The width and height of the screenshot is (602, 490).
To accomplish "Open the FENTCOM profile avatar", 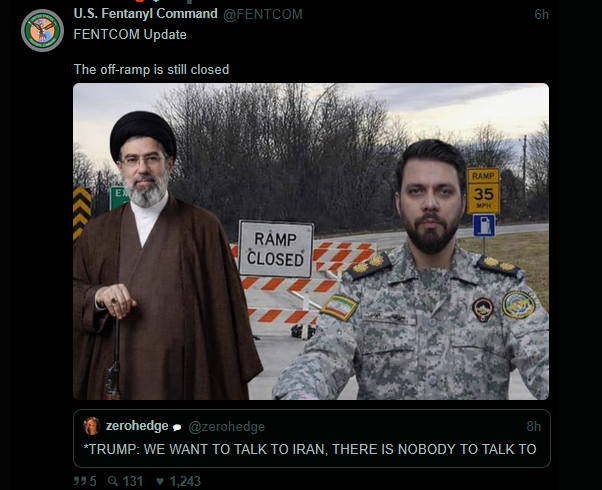I will 42,30.
